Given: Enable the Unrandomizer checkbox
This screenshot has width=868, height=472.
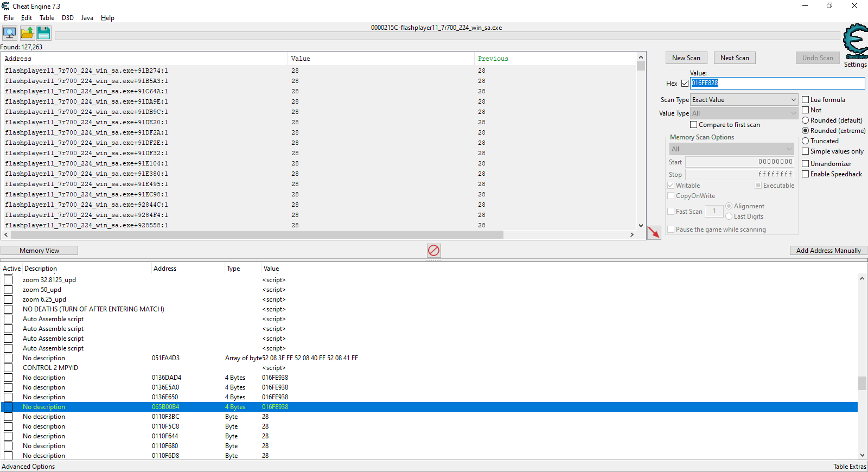Looking at the screenshot, I should (806, 164).
